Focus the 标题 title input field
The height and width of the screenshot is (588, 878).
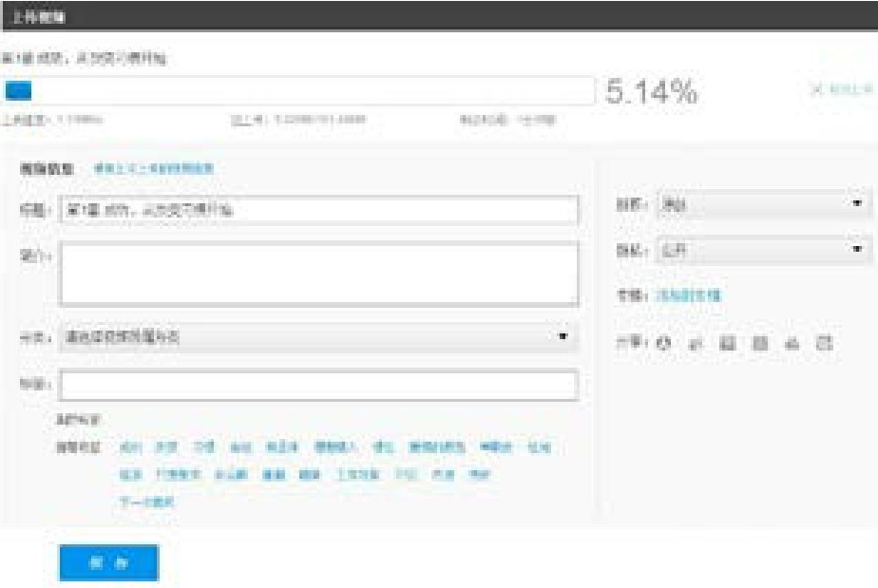[317, 210]
